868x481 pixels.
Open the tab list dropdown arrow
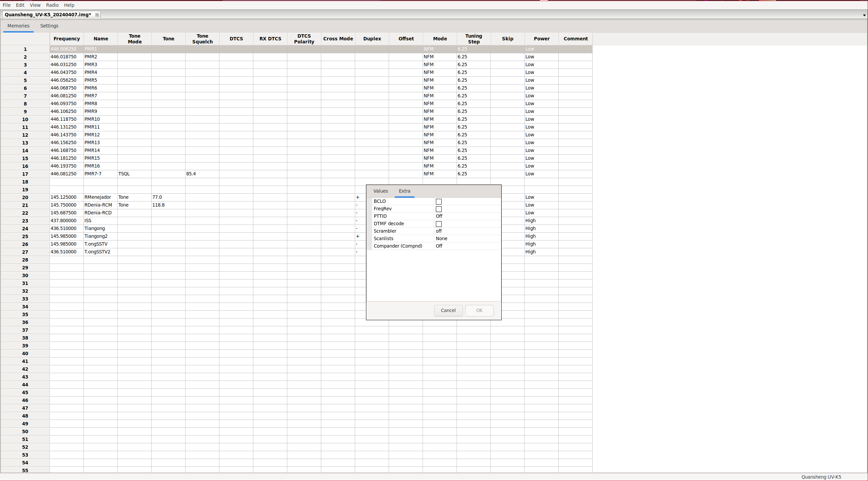[x=864, y=15]
